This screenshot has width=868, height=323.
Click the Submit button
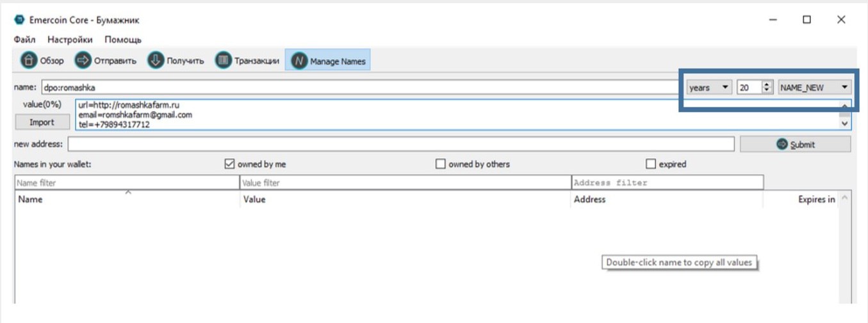796,145
